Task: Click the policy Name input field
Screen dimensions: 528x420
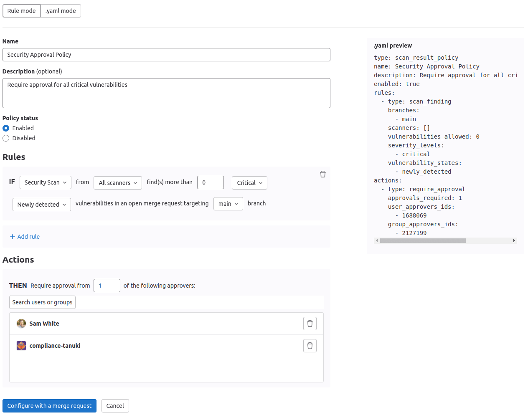Action: [x=166, y=55]
